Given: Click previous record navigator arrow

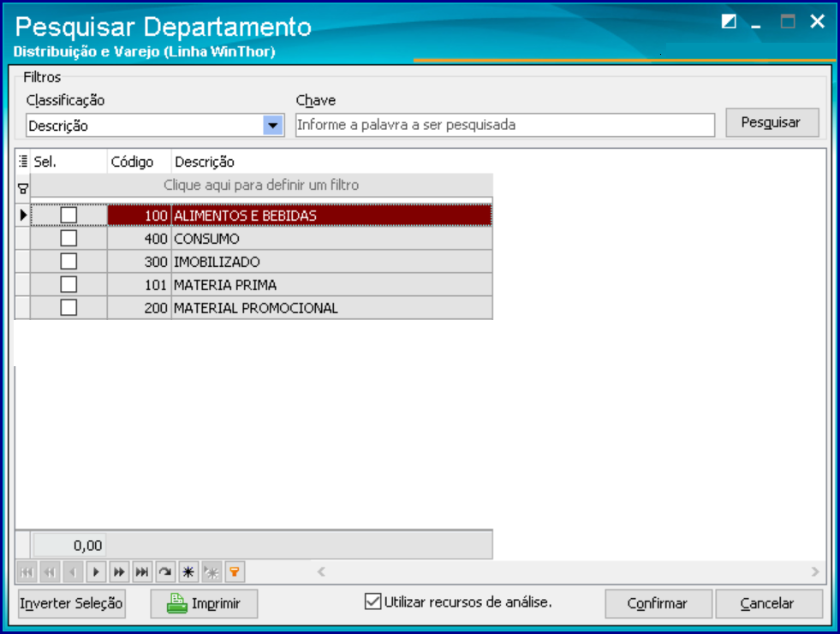Looking at the screenshot, I should click(x=73, y=572).
